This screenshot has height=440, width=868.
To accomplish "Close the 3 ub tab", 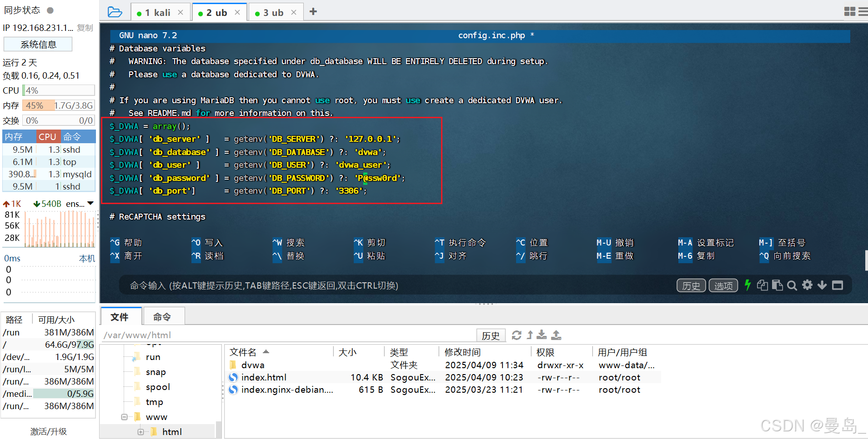I will click(x=294, y=13).
